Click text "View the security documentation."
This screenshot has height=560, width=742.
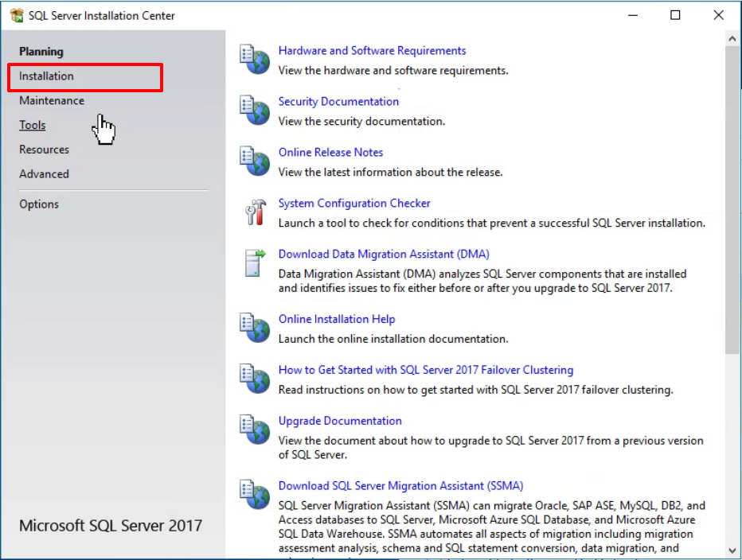pyautogui.click(x=361, y=122)
